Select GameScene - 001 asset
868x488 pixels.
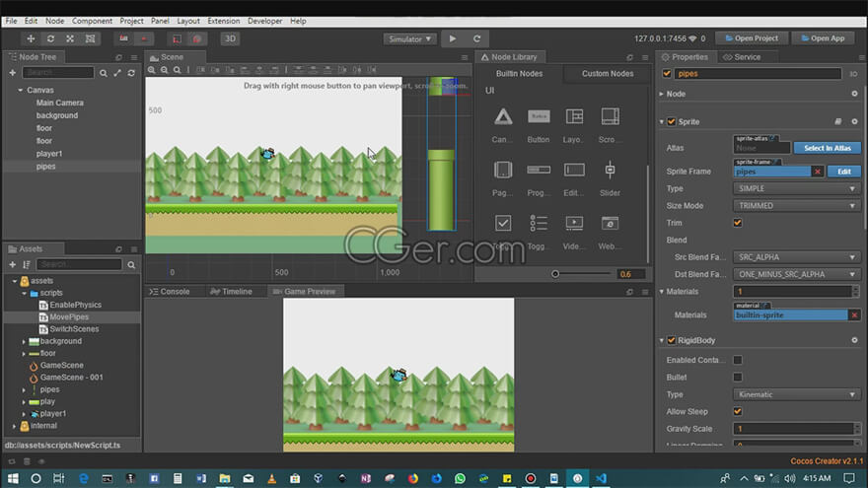[71, 378]
